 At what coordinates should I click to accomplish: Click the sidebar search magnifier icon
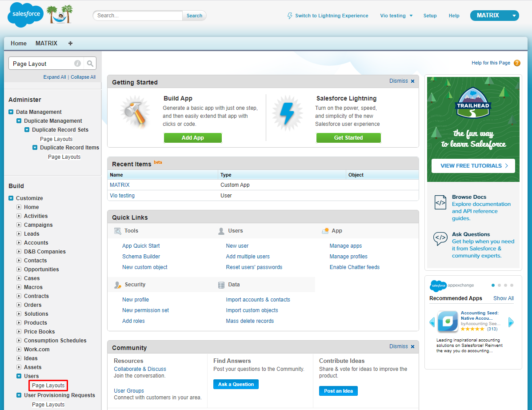pyautogui.click(x=90, y=64)
